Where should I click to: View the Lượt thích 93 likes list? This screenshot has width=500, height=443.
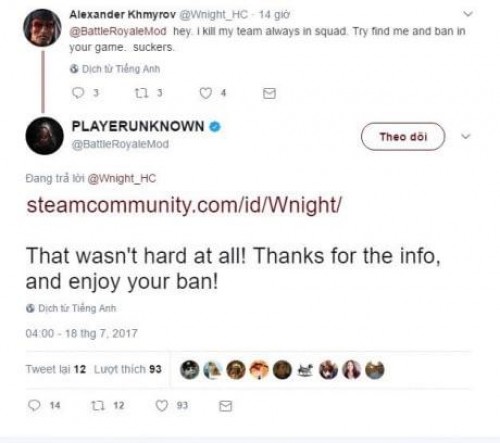point(128,369)
